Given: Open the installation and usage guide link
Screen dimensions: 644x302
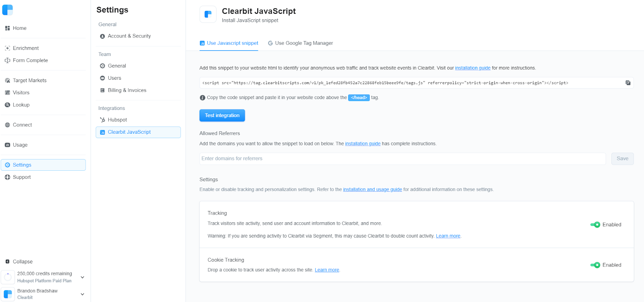Looking at the screenshot, I should click(372, 190).
